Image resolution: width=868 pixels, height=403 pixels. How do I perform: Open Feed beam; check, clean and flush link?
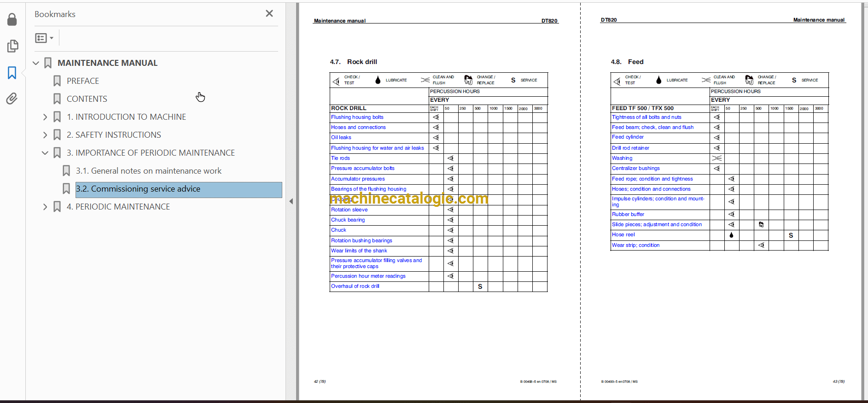tap(652, 127)
